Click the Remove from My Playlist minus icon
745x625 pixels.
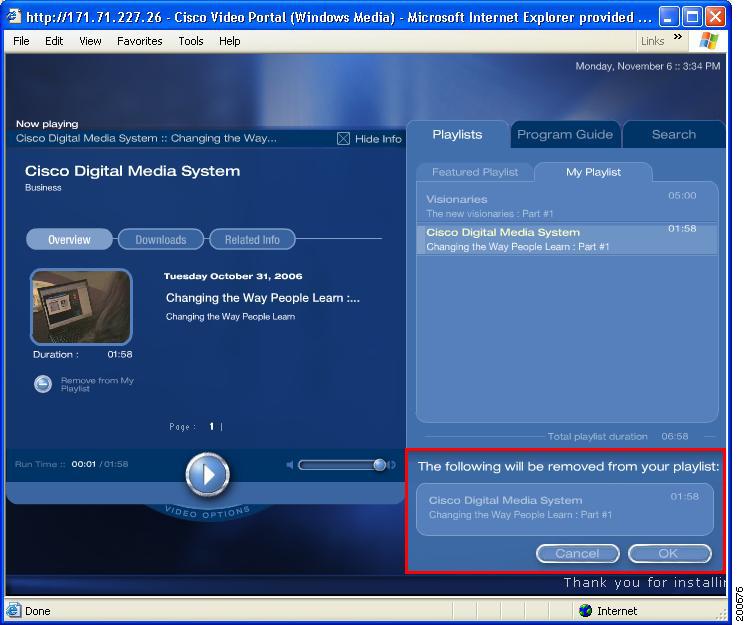[43, 384]
